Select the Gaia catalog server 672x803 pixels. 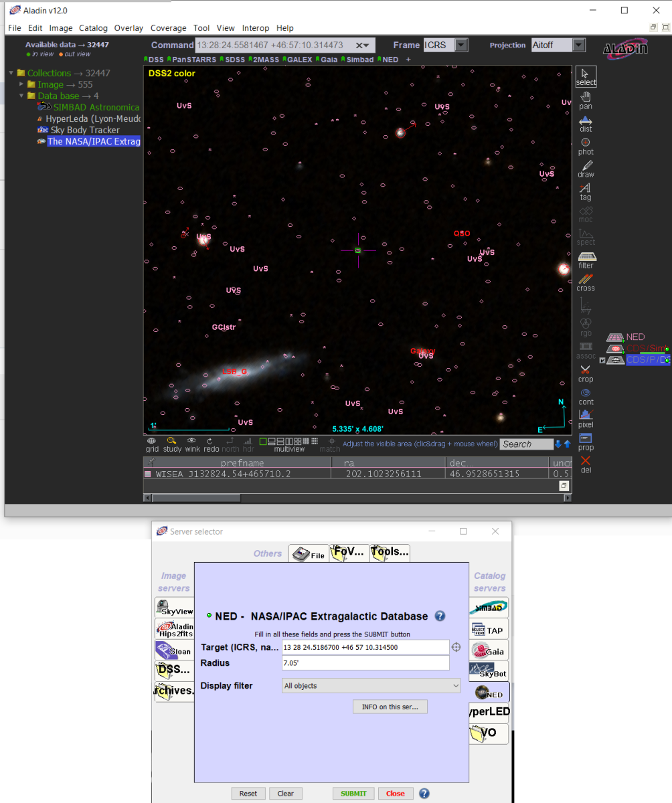[x=489, y=650]
